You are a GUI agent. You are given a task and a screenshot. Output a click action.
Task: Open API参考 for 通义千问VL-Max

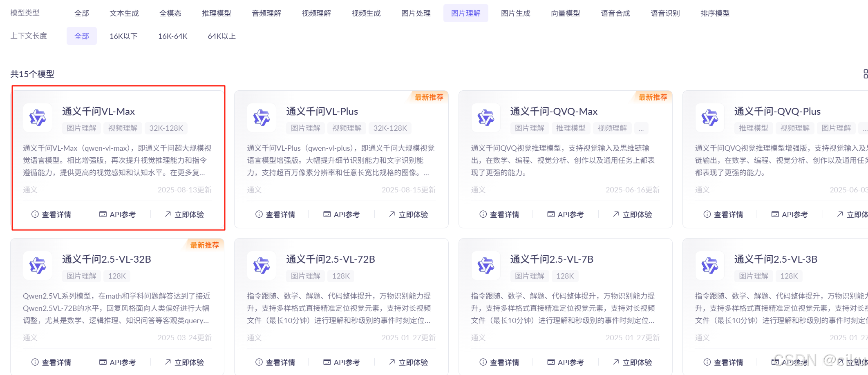pos(118,214)
